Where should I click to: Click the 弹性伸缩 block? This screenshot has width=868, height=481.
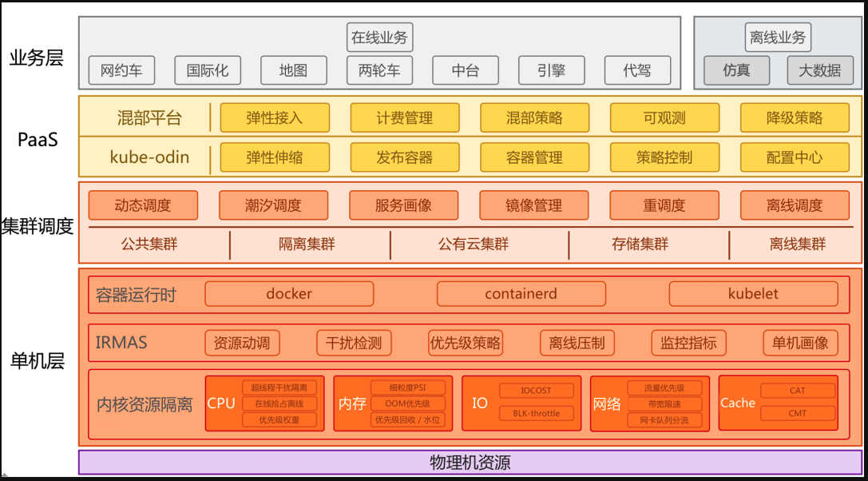point(275,157)
